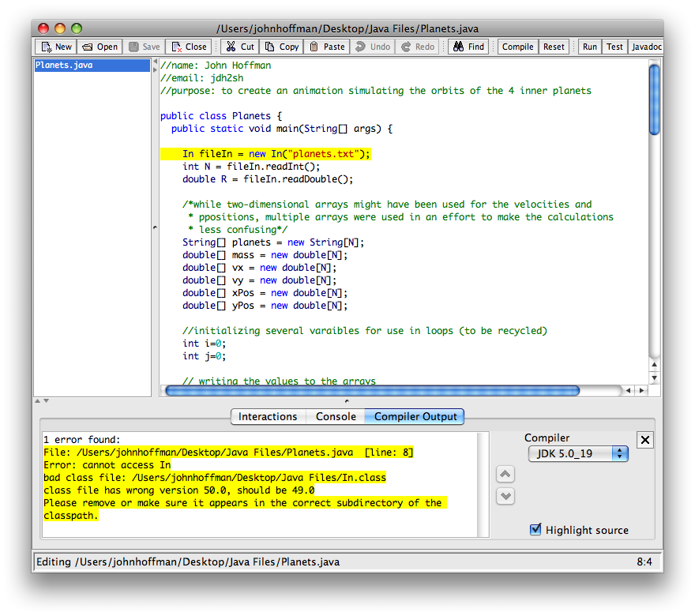Jump to previous compiler error with up arrow
Viewport: 695px width, 616px height.
[505, 474]
